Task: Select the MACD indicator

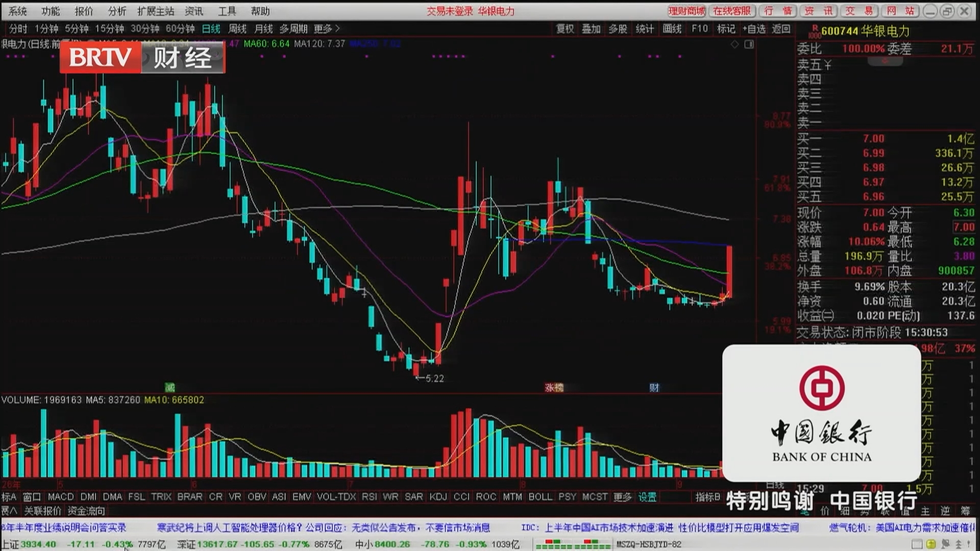Action: (61, 497)
